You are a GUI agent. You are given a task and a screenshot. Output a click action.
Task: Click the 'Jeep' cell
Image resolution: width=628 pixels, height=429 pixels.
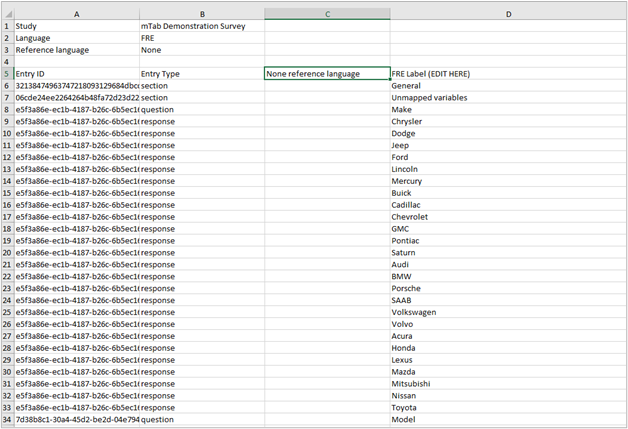[508, 145]
